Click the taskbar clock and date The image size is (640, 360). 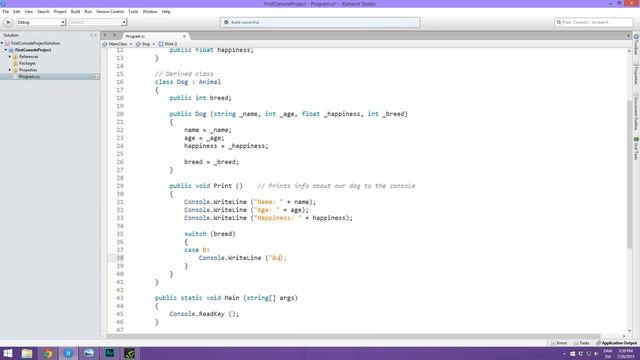(x=625, y=353)
